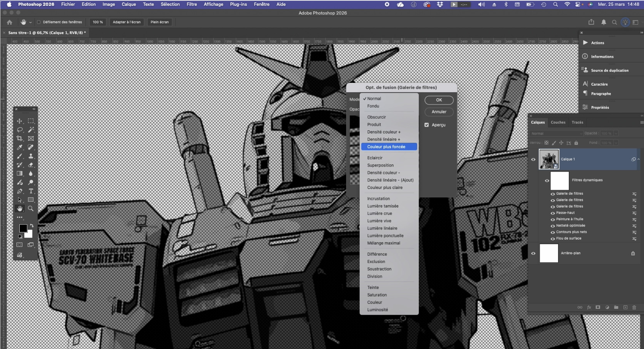The height and width of the screenshot is (349, 644).
Task: Pick the Crop tool in the toolbox
Action: [x=20, y=138]
